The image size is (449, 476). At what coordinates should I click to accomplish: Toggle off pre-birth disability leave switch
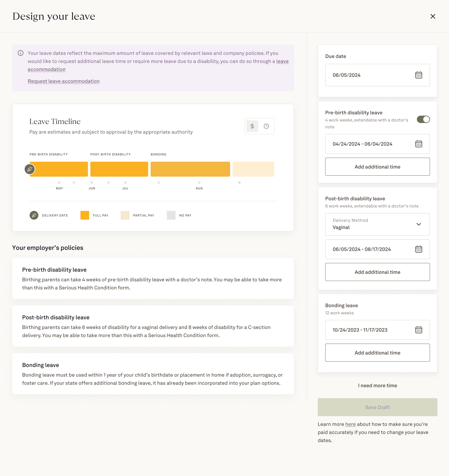tap(423, 119)
